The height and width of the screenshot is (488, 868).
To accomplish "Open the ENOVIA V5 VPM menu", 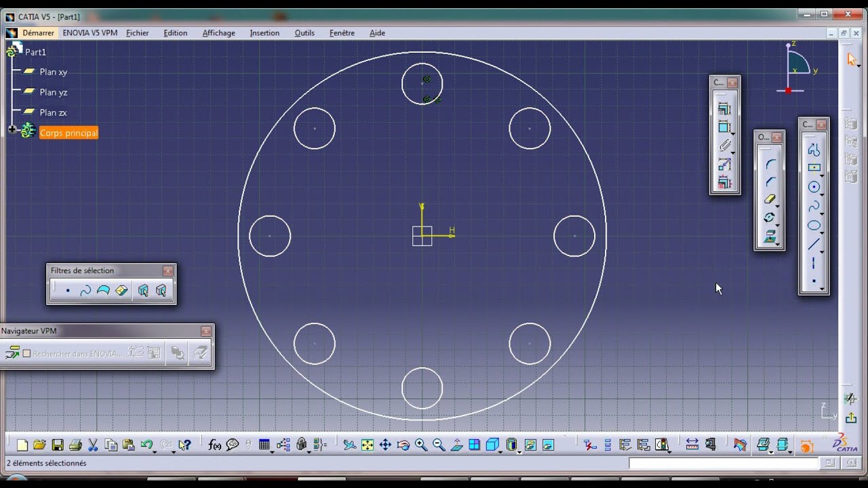I will [x=90, y=33].
